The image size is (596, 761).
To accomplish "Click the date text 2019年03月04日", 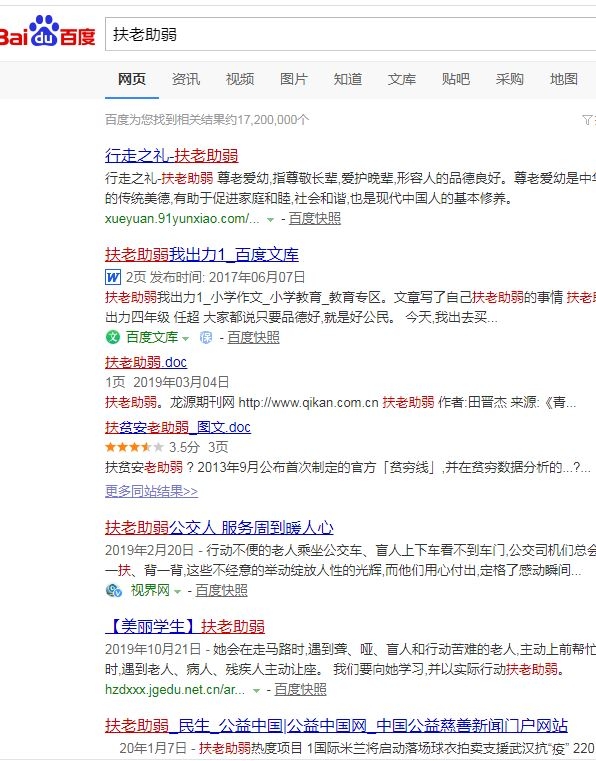I will (181, 382).
